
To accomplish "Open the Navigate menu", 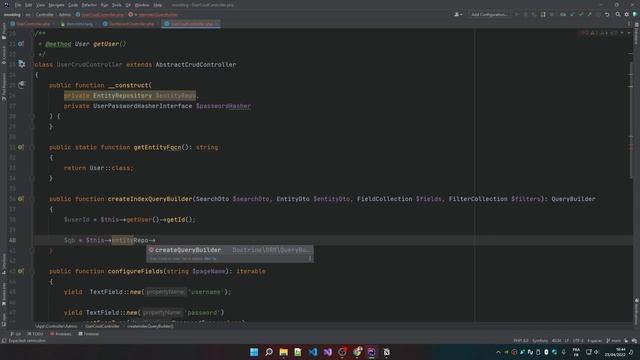I will pyautogui.click(x=56, y=5).
